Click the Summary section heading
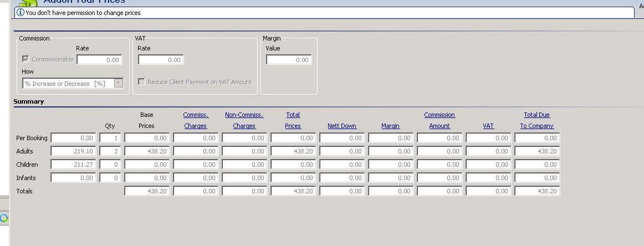Screen dimensions: 644x246 (29, 101)
